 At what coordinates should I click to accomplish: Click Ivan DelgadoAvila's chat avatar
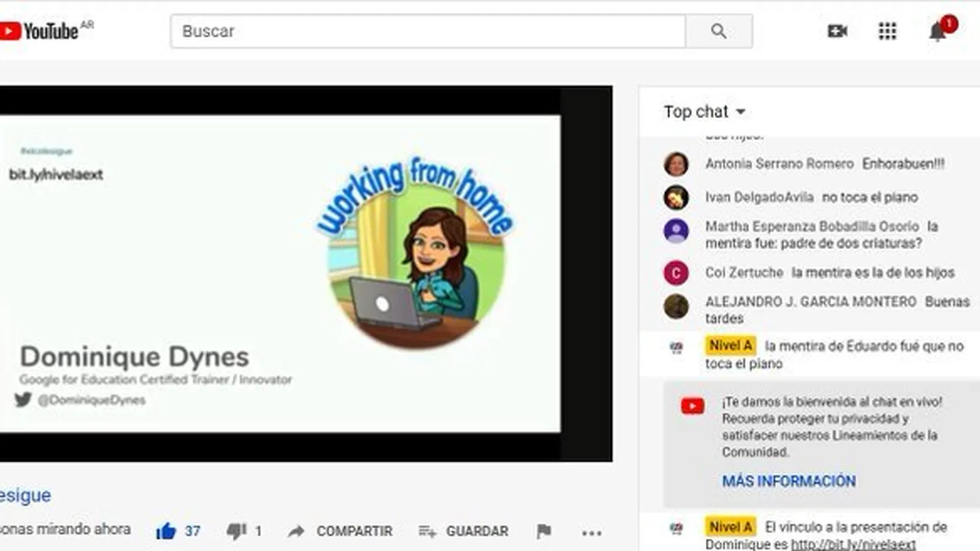(676, 197)
